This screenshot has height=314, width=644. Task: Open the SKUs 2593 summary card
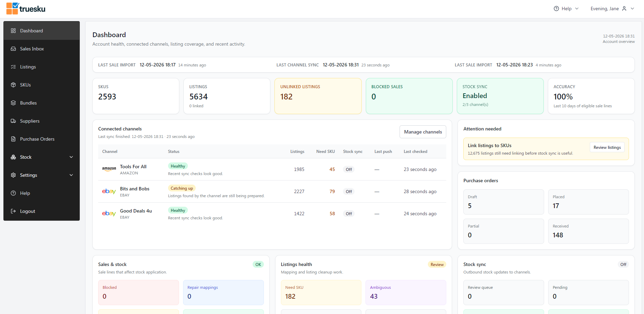point(136,96)
